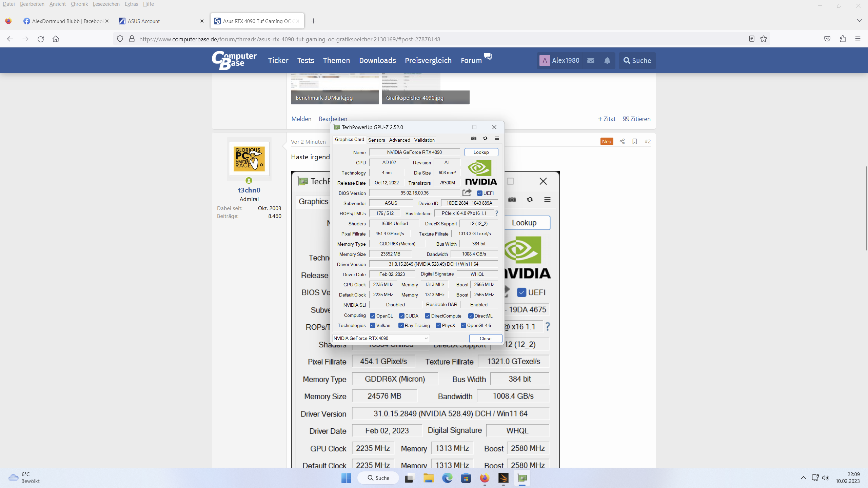The width and height of the screenshot is (868, 488).
Task: Open the GPU-Z hamburger menu icon
Action: tap(497, 138)
